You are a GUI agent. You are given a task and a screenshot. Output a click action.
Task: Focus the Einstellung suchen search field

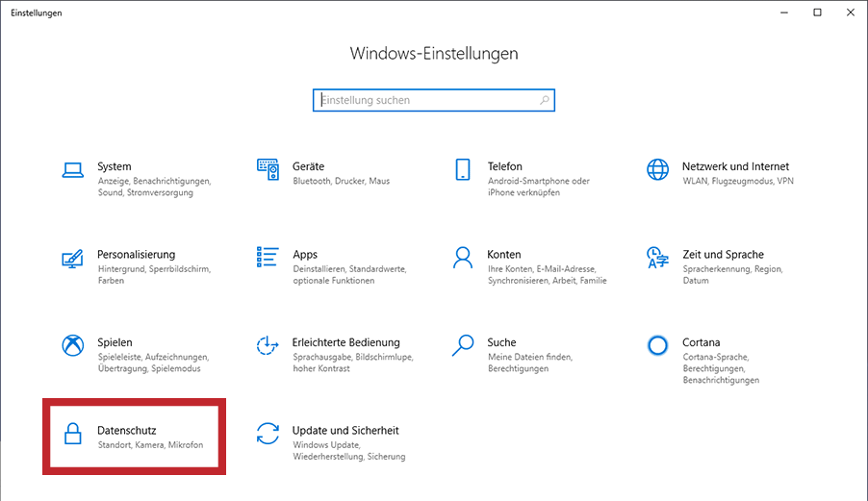[x=434, y=100]
